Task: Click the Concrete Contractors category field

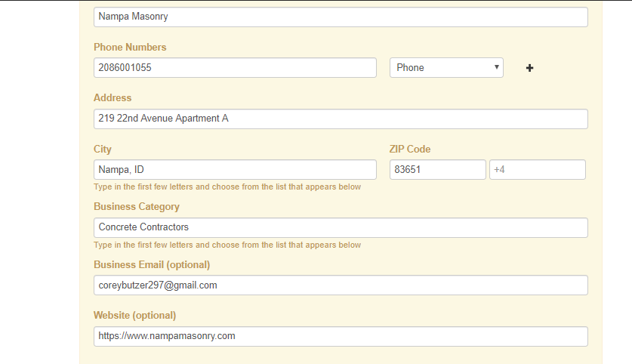Action: tap(341, 227)
